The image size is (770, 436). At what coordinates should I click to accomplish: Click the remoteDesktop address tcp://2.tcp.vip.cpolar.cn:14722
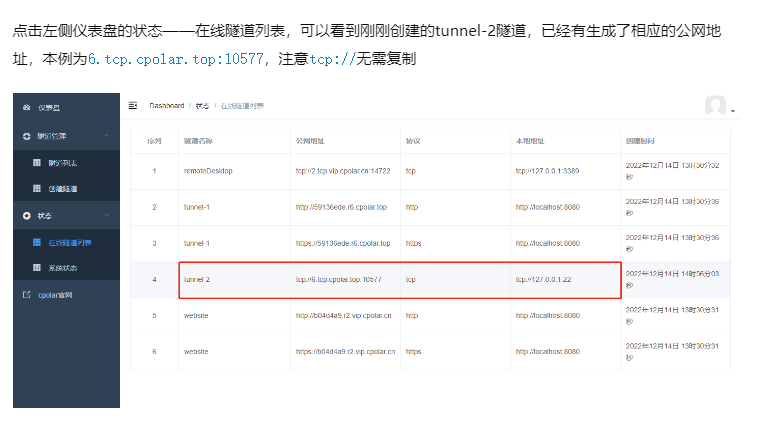[x=345, y=171]
